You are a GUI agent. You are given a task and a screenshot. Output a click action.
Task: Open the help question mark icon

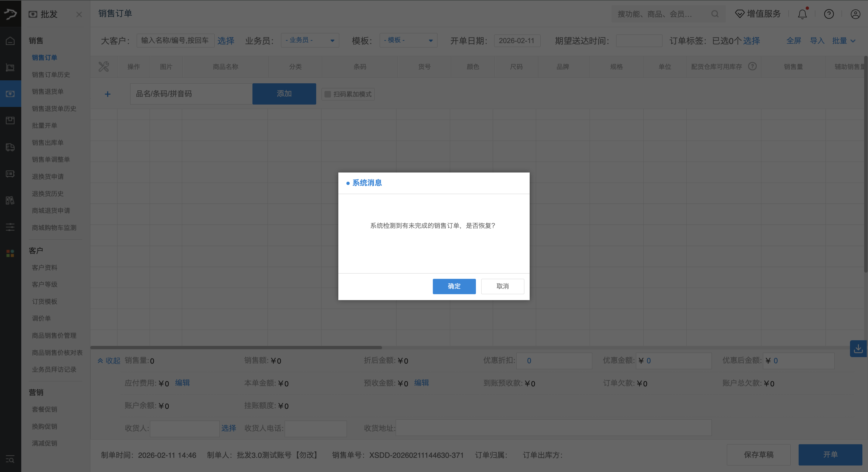828,14
